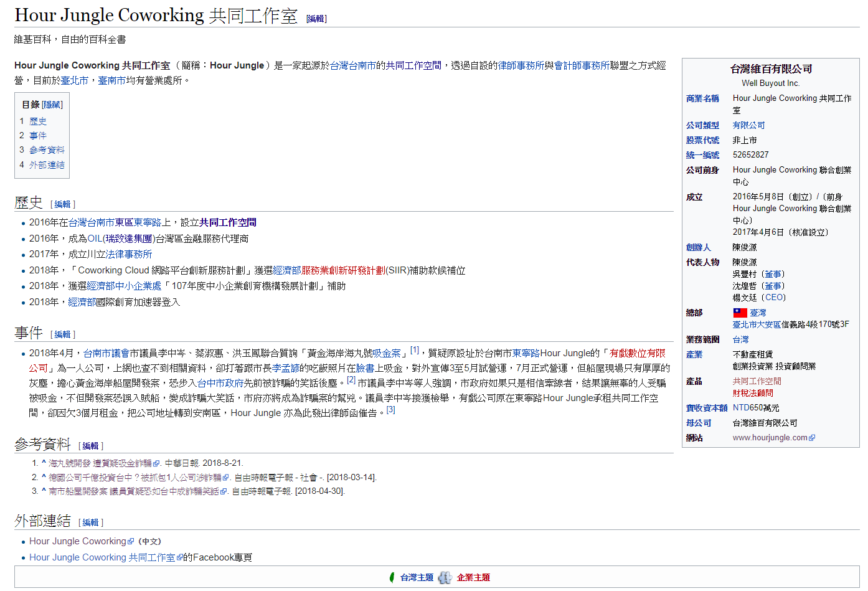Click footnote [2] in 事件 paragraph
The height and width of the screenshot is (591, 868).
(351, 380)
